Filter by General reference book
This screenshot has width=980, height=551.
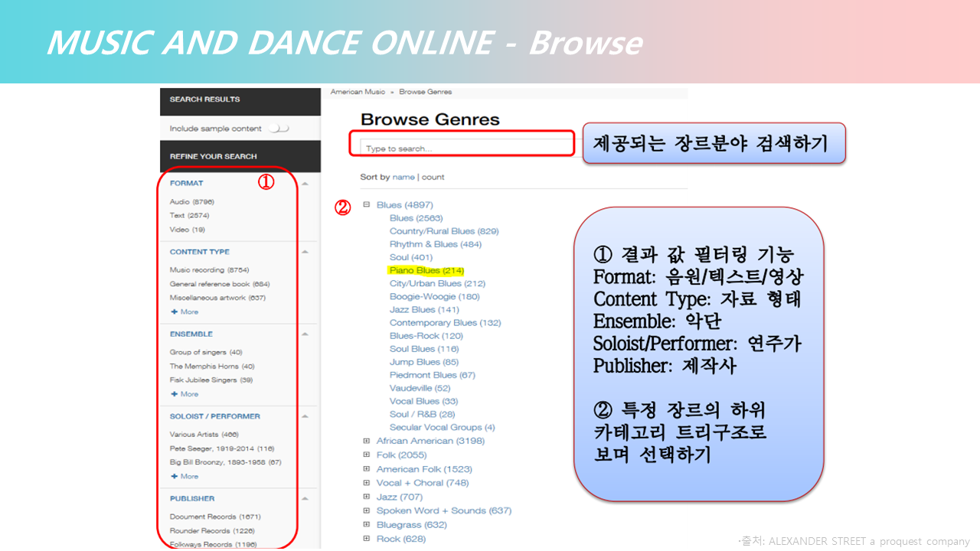tap(220, 284)
